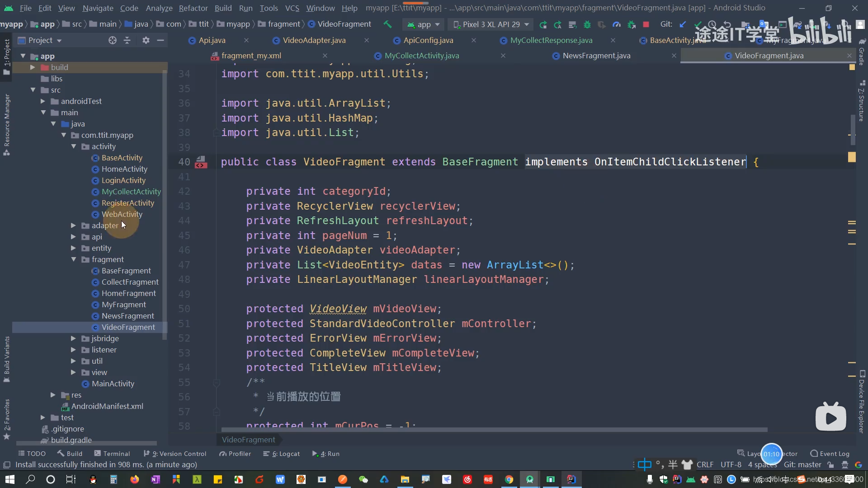The height and width of the screenshot is (488, 868).
Task: Switch to VideoAdapter.java tab
Action: click(x=314, y=40)
